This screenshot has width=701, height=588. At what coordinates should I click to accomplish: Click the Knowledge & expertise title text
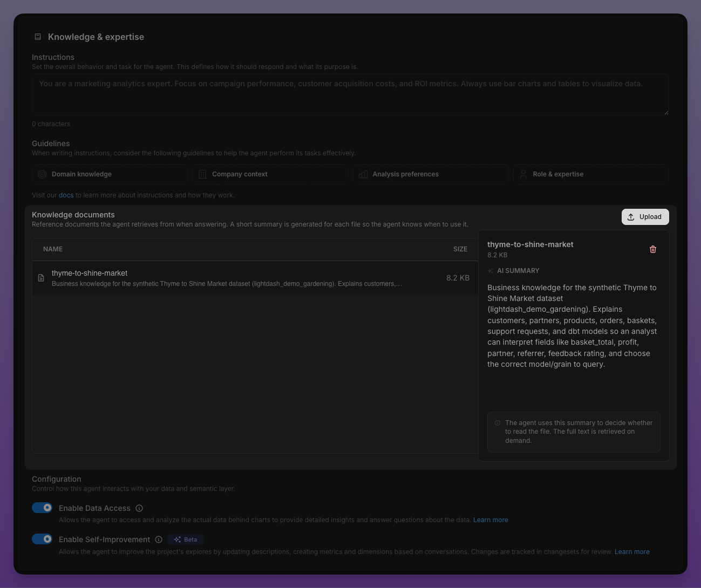[96, 37]
